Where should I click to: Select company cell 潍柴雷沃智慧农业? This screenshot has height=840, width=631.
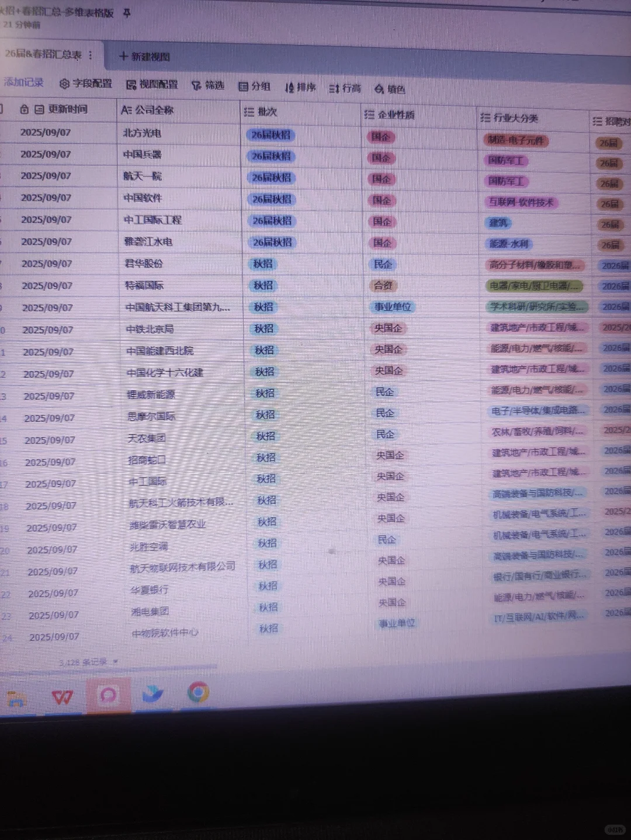click(167, 525)
